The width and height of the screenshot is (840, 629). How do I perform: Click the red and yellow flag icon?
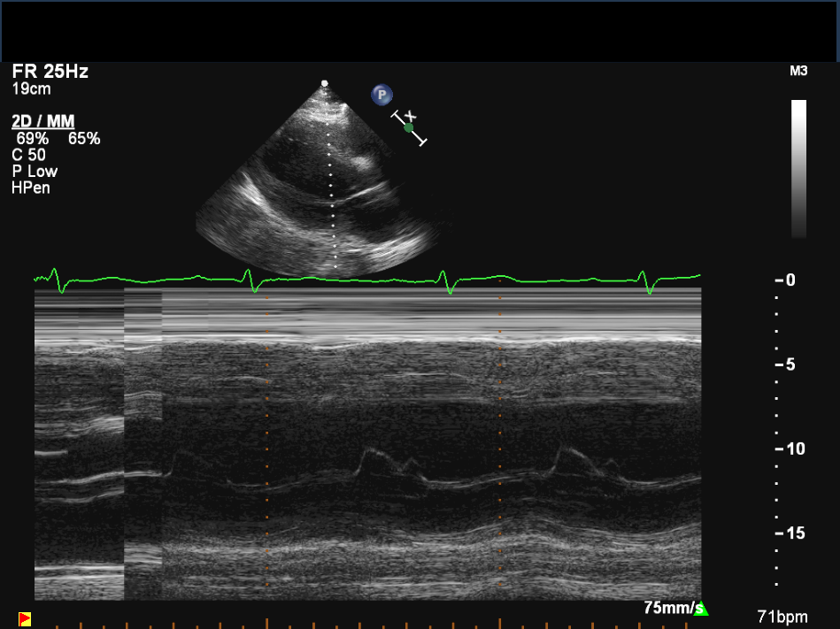(x=25, y=618)
